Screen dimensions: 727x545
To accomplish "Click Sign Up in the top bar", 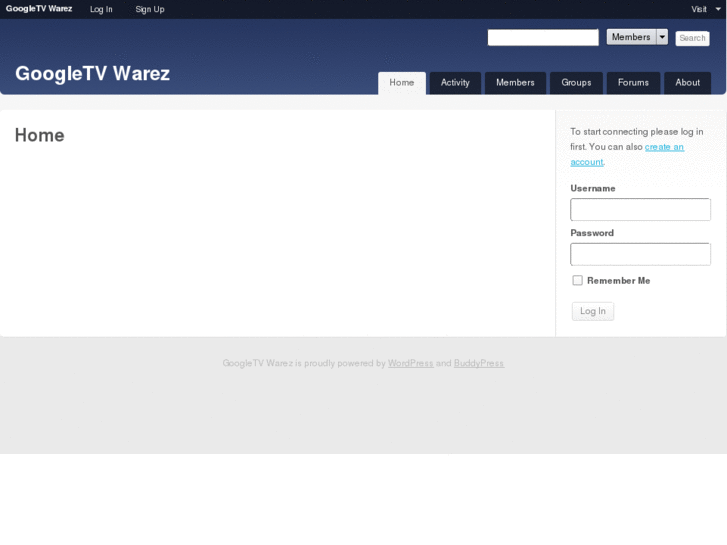I will (150, 9).
